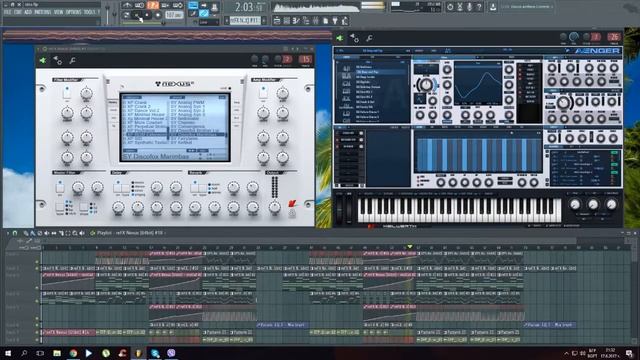Open the PATTERNS menu
The image size is (640, 360).
tap(43, 12)
